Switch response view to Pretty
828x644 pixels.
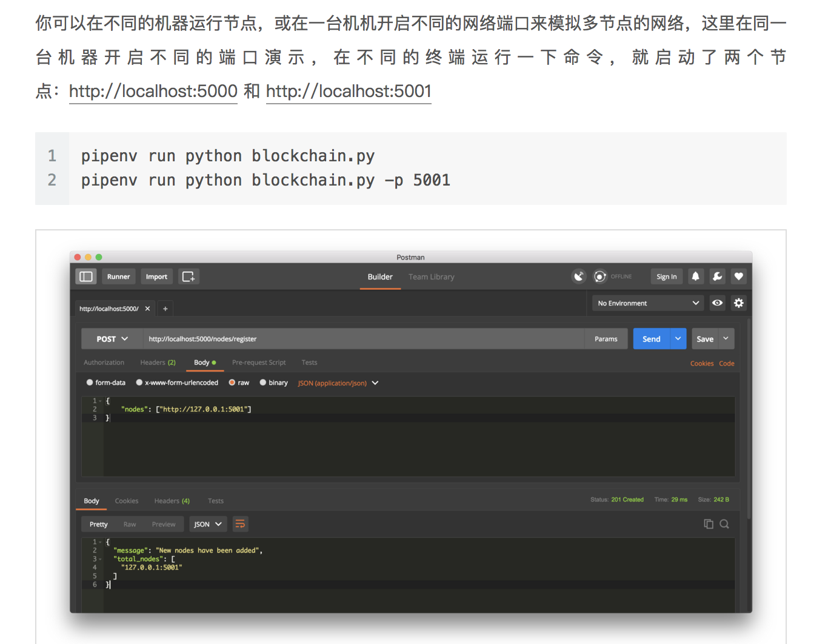[x=99, y=524]
